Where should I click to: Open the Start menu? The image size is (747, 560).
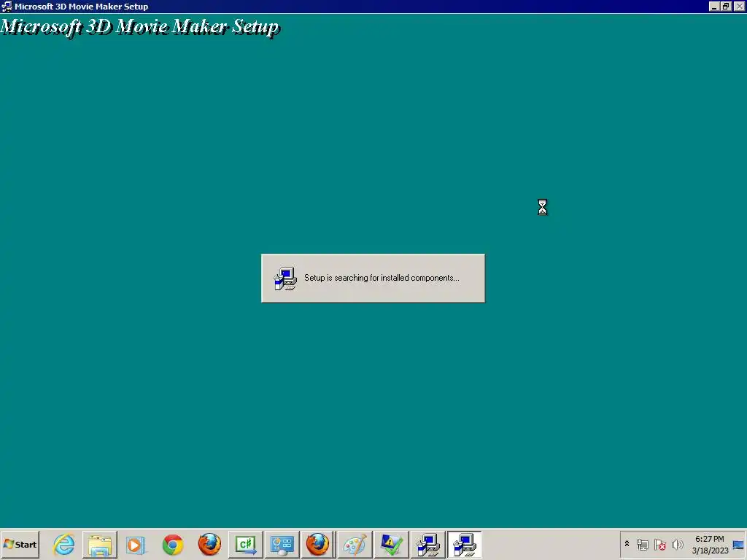(x=20, y=544)
